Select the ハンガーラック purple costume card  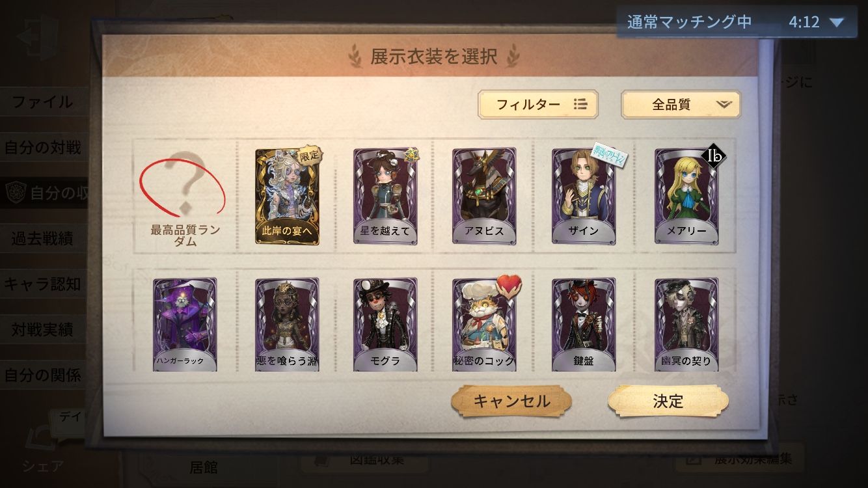tap(185, 325)
